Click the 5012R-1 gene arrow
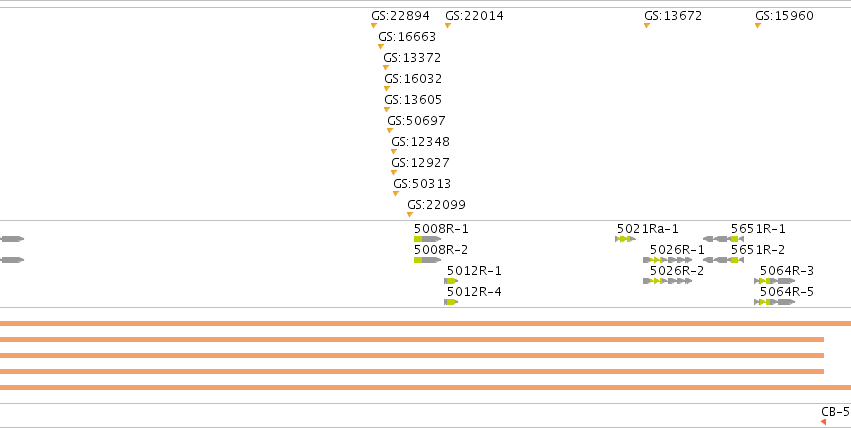 [x=451, y=281]
